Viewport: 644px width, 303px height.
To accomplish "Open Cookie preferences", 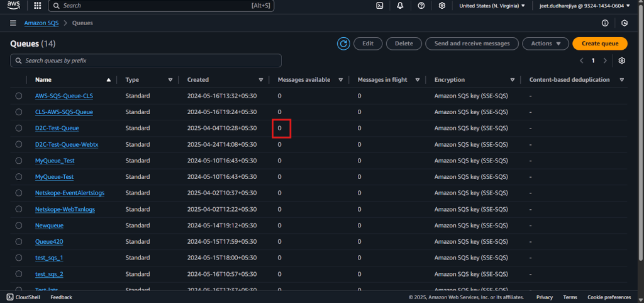I will click(609, 297).
